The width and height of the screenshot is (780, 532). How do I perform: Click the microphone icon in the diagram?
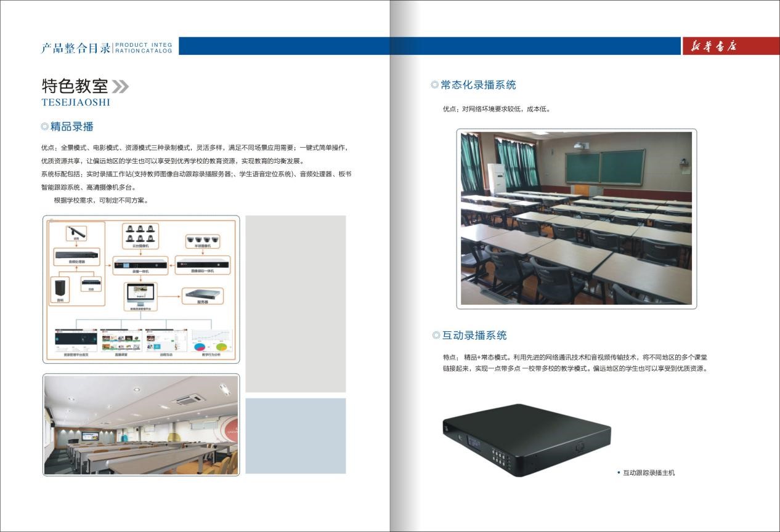point(77,233)
